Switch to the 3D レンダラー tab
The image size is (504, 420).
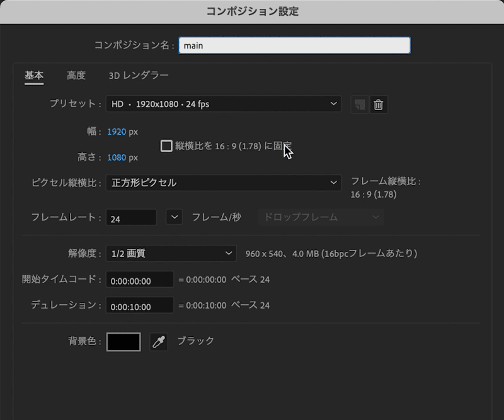[139, 76]
